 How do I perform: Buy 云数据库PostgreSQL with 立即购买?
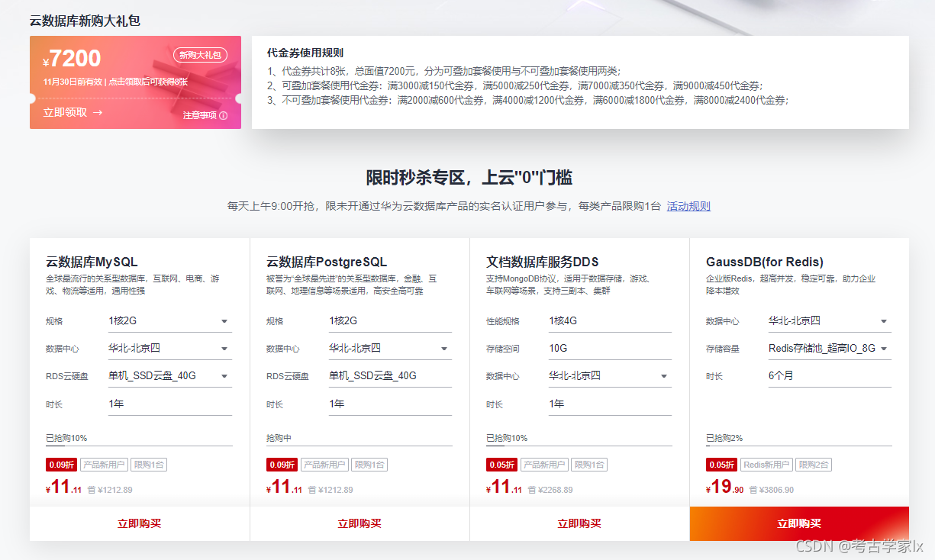[x=359, y=523]
